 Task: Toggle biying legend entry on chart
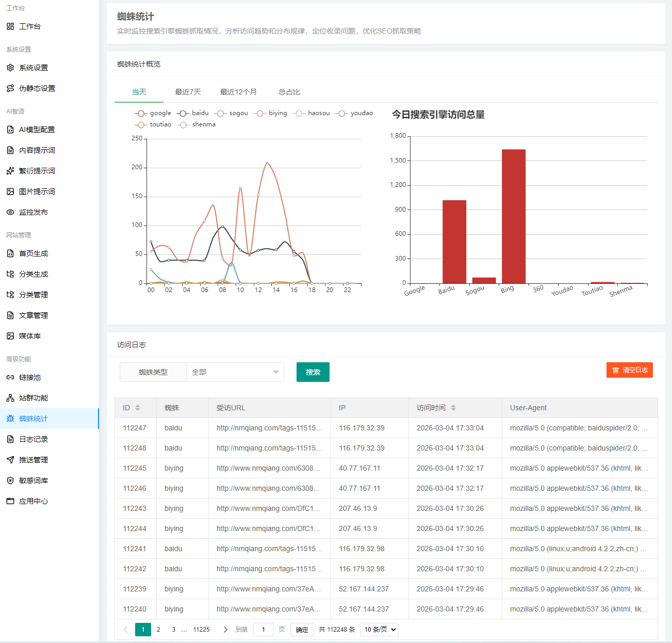pyautogui.click(x=271, y=113)
